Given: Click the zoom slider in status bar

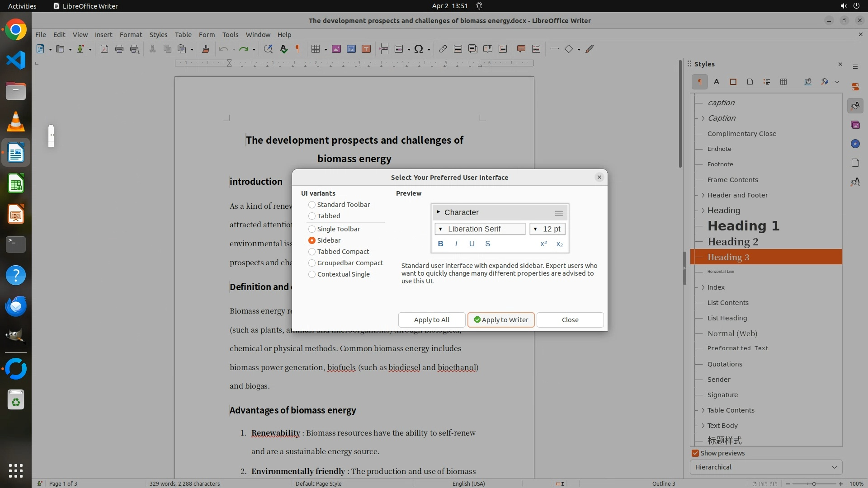Looking at the screenshot, I should 814,484.
